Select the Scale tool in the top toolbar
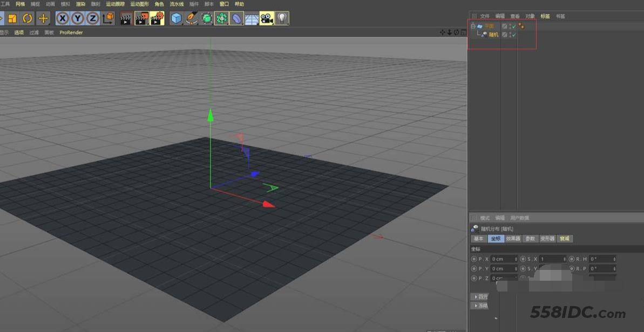Screen dimensions: 644x332 [12, 18]
